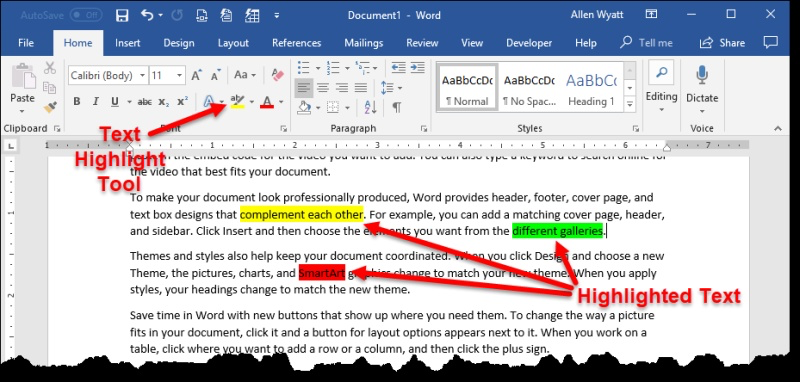The image size is (800, 382).
Task: Switch to the References tab
Action: tap(296, 43)
